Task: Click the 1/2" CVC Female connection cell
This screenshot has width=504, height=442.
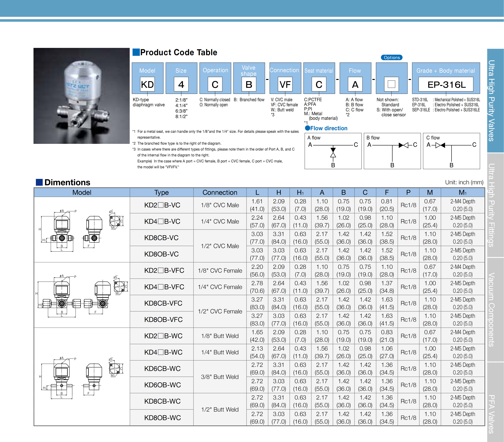Action: (x=220, y=311)
